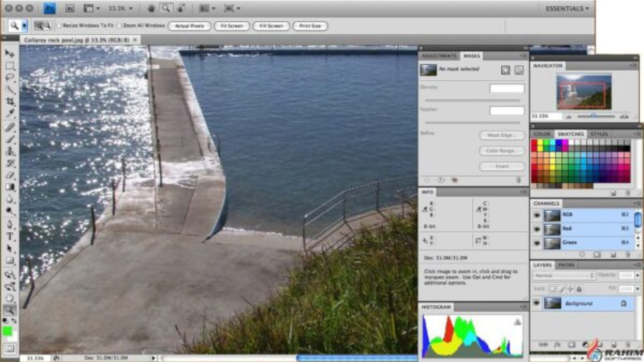Viewport: 644px width, 362px height.
Task: Select the Move tool in the toolbox
Action: tap(10, 53)
